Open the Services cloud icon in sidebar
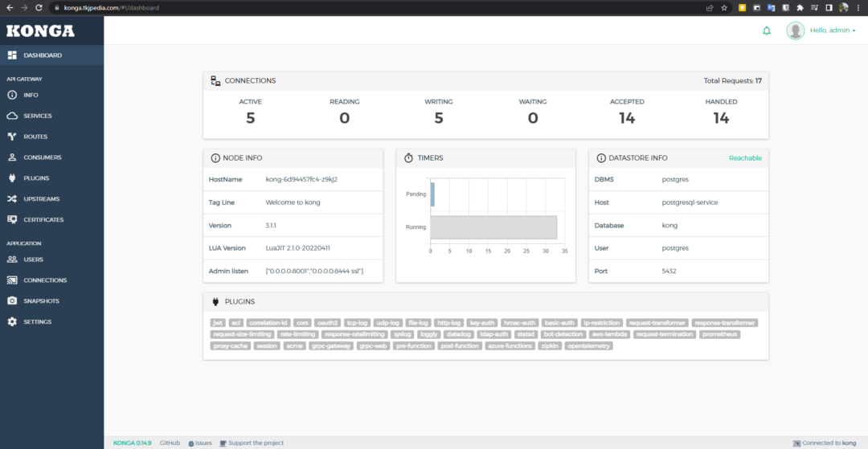 pos(12,116)
